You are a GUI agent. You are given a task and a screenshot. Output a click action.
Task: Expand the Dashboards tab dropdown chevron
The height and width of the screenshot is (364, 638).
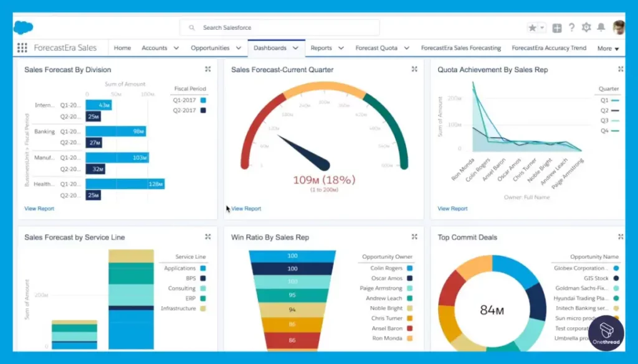295,48
